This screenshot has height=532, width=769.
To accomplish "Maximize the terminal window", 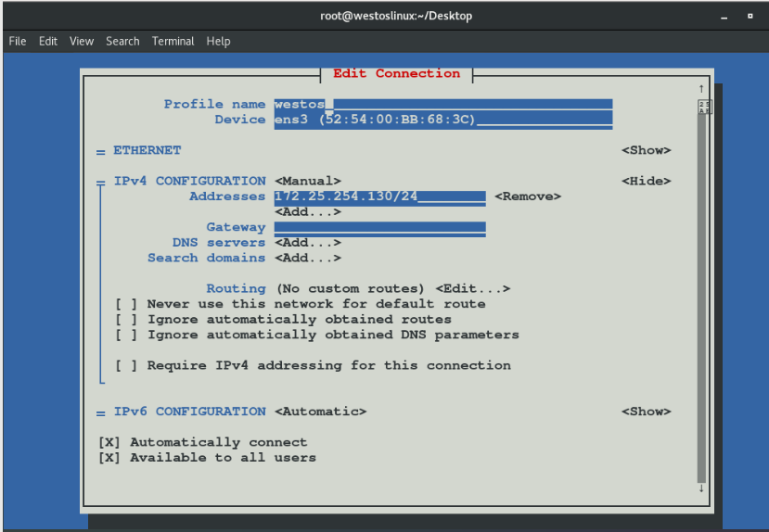I will [x=750, y=16].
